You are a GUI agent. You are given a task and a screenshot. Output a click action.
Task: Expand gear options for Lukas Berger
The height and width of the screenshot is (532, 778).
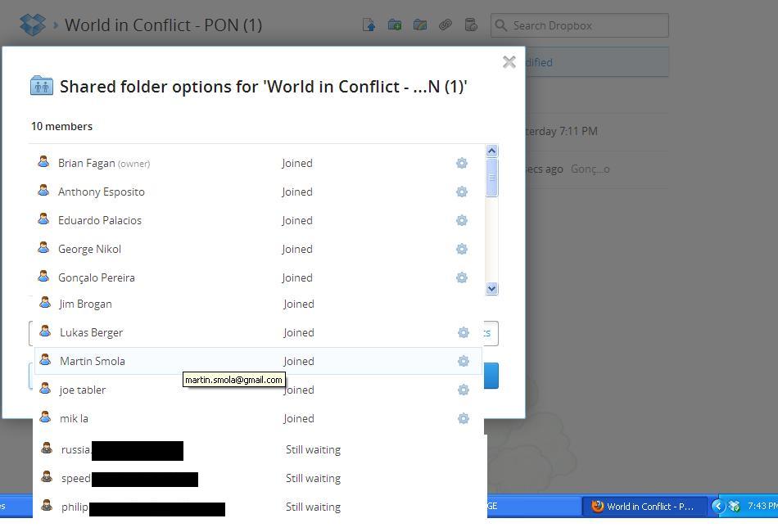coord(464,332)
